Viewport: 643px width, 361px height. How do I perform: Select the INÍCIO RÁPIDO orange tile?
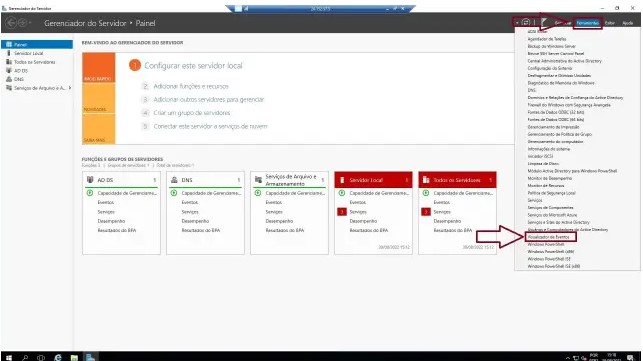(98, 68)
